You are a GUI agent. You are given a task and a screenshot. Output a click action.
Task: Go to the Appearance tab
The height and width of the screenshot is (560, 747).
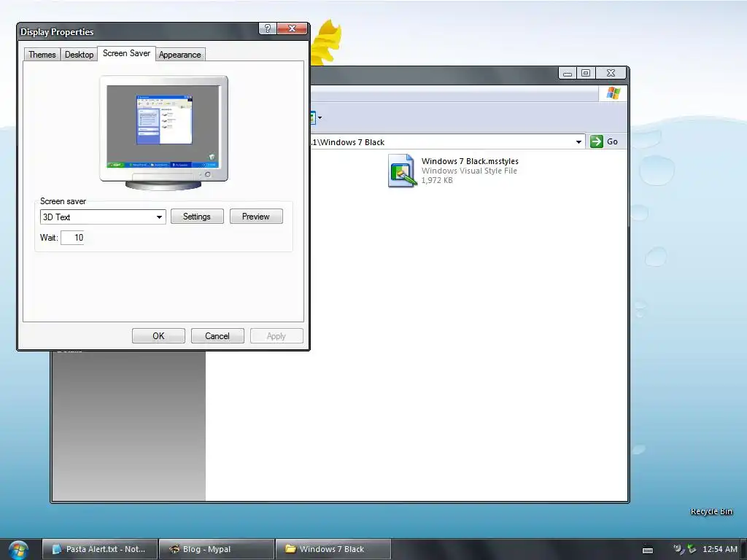pyautogui.click(x=179, y=54)
